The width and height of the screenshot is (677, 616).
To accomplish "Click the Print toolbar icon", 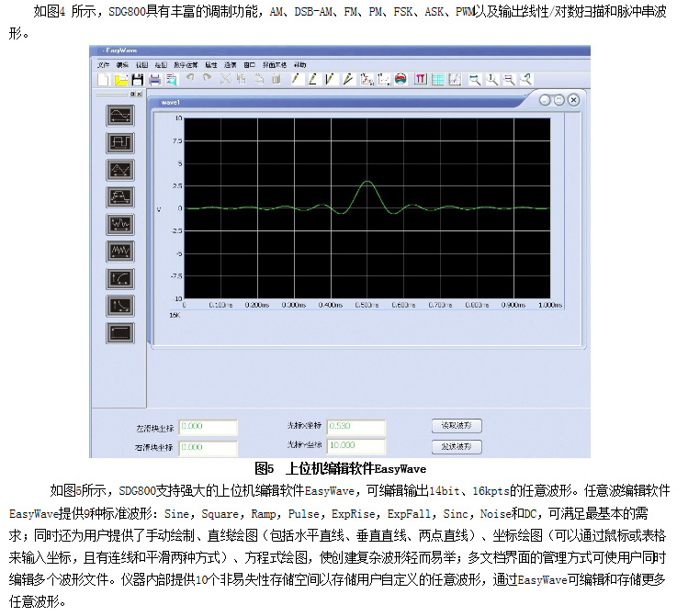I will tap(152, 80).
